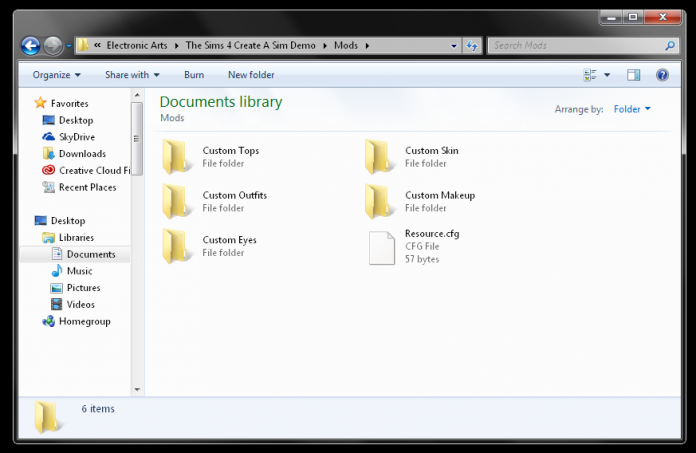Click the Forward navigation arrow
696x453 pixels.
pyautogui.click(x=53, y=46)
